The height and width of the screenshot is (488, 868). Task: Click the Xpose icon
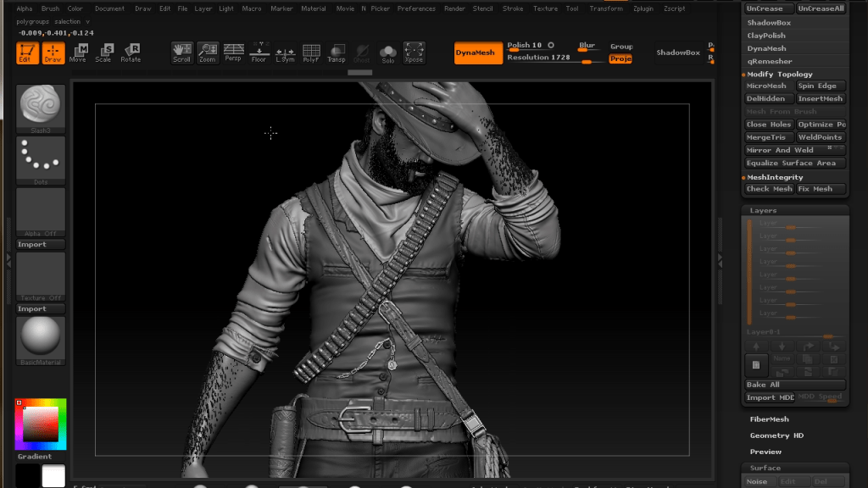point(414,53)
